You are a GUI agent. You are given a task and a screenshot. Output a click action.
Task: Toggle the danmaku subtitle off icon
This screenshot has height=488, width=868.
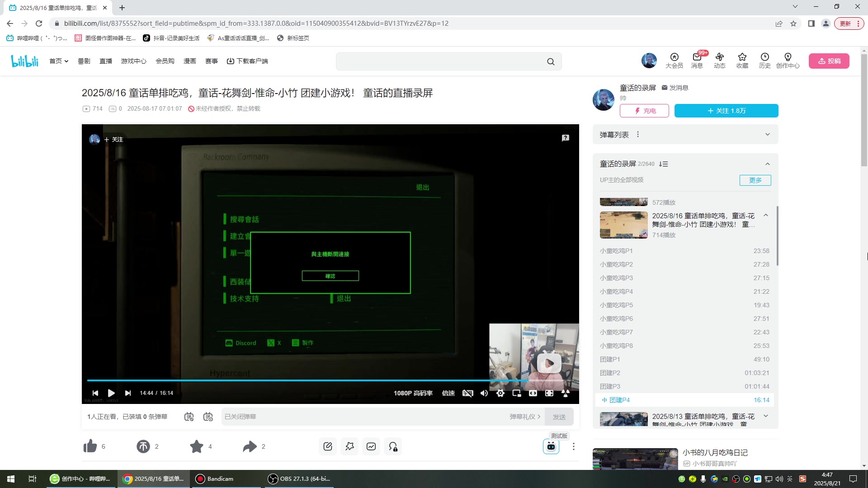[468, 393]
